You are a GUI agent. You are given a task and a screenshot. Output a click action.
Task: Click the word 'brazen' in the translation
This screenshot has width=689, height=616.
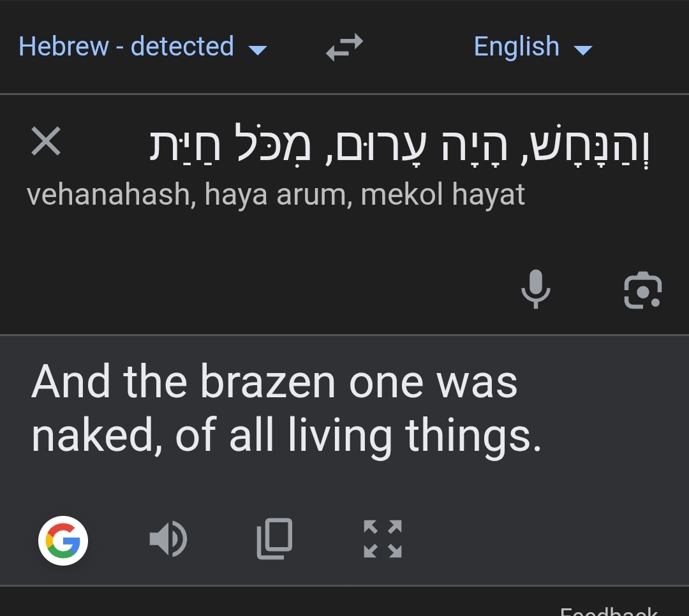[x=267, y=383]
